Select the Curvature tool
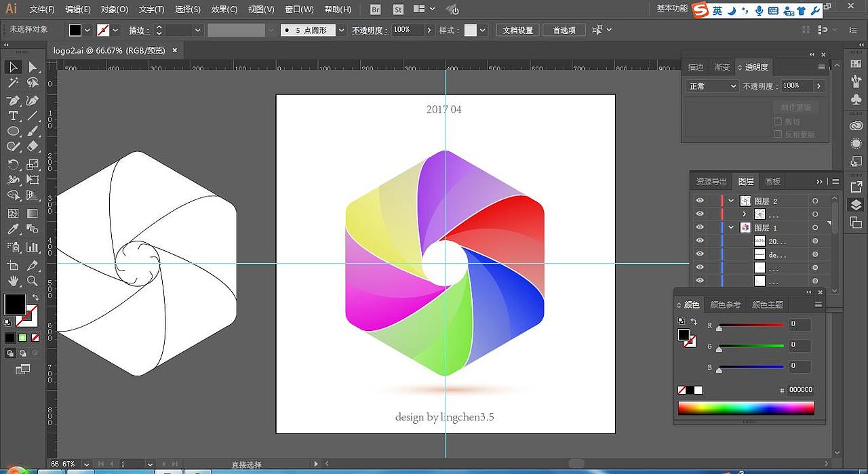The height and width of the screenshot is (474, 868). click(x=33, y=100)
